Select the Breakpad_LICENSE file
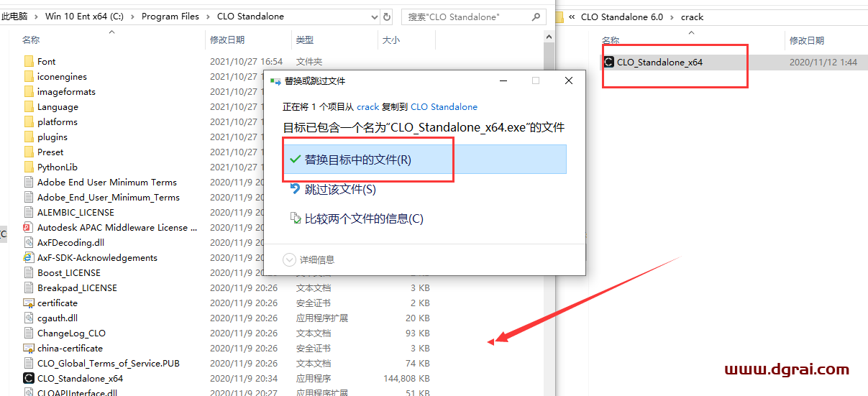The image size is (868, 396). [77, 288]
